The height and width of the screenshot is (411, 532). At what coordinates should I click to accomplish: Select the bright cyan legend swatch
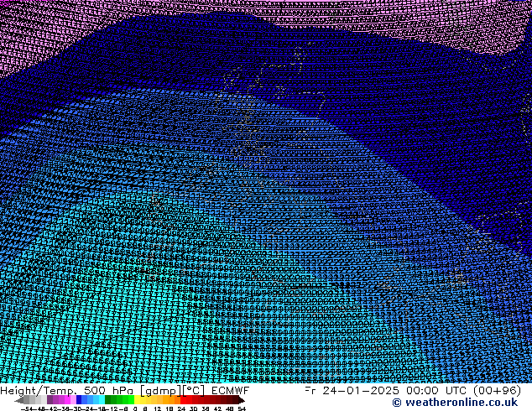tap(102, 399)
